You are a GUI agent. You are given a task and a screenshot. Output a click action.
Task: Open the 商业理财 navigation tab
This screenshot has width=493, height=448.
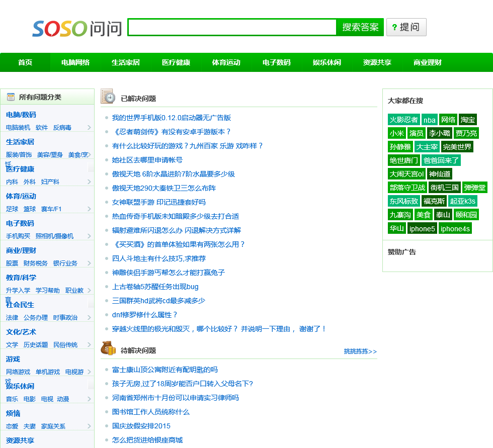coord(428,62)
